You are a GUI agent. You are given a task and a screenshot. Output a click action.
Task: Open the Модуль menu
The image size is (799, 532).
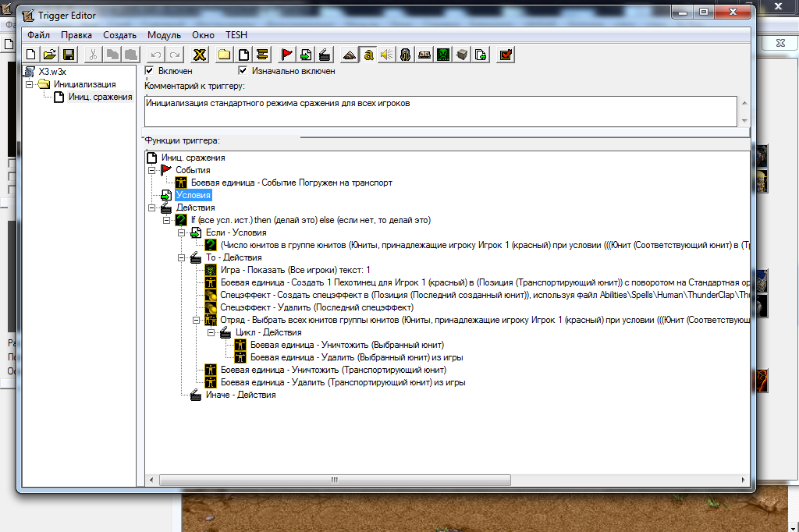[164, 35]
